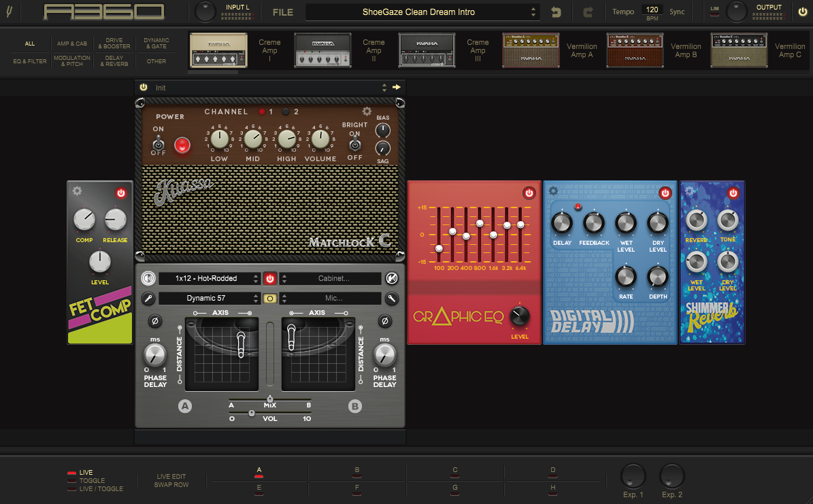Toggle microphone A enable button

click(269, 298)
